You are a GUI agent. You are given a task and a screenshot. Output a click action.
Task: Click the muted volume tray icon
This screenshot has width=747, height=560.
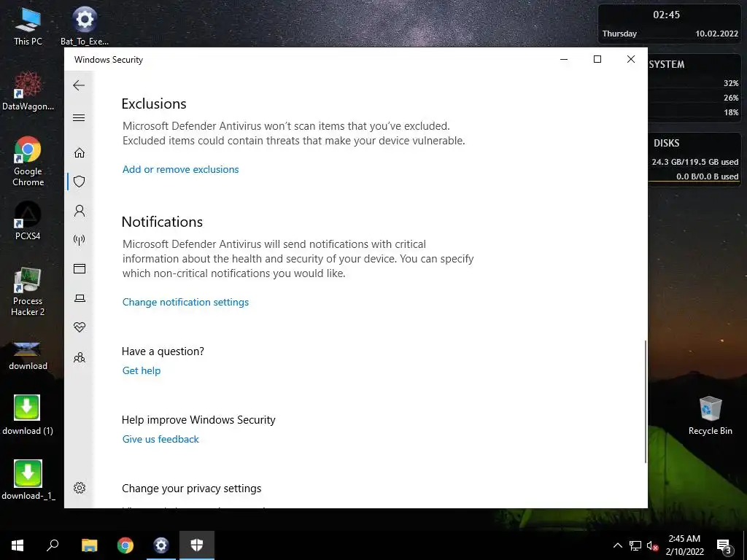652,545
